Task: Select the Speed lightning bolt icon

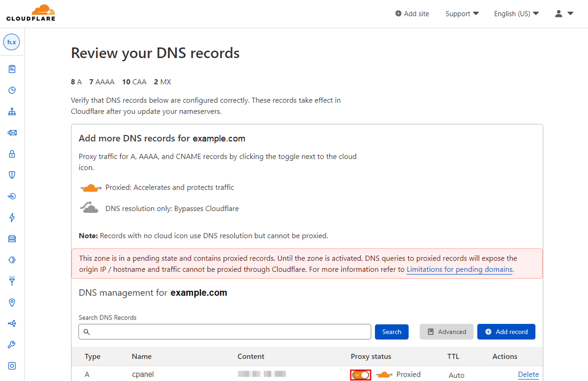Action: [x=11, y=217]
